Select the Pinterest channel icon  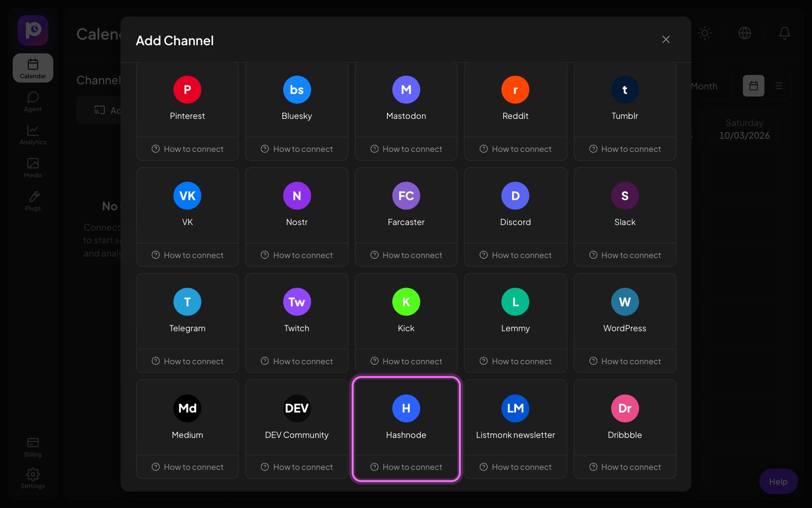click(x=187, y=89)
